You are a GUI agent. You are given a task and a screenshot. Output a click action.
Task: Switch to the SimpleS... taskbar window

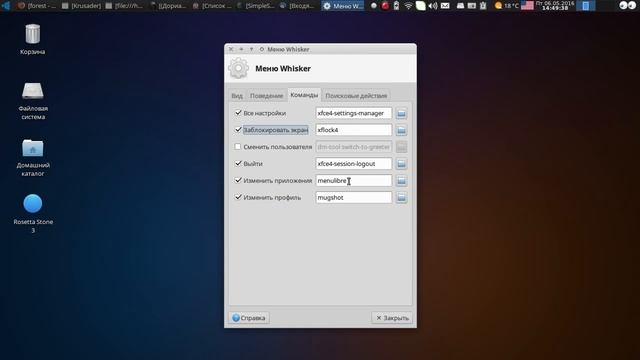coord(256,6)
